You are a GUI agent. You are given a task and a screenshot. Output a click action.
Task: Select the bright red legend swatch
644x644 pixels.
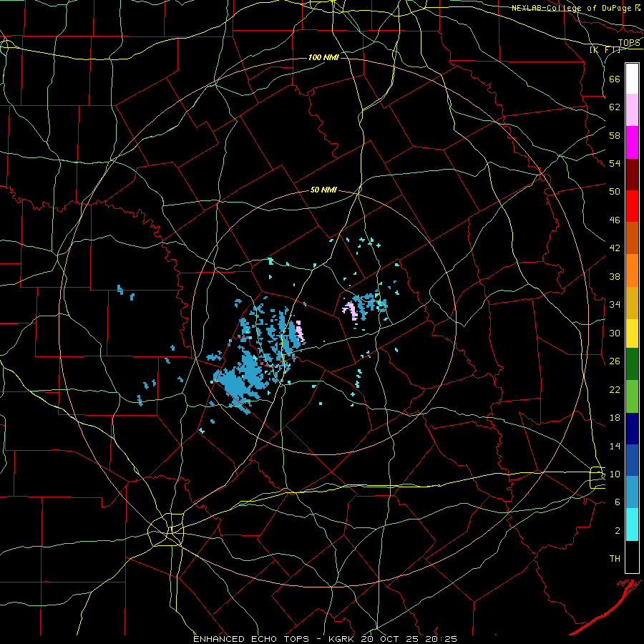[632, 206]
